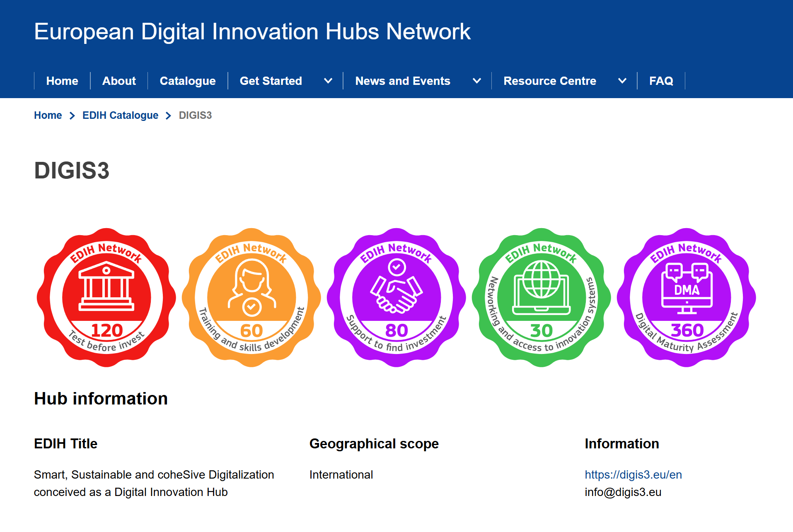Click the Smart, Sustainable and coheSive description text
Image resolution: width=793 pixels, height=532 pixels.
point(154,483)
